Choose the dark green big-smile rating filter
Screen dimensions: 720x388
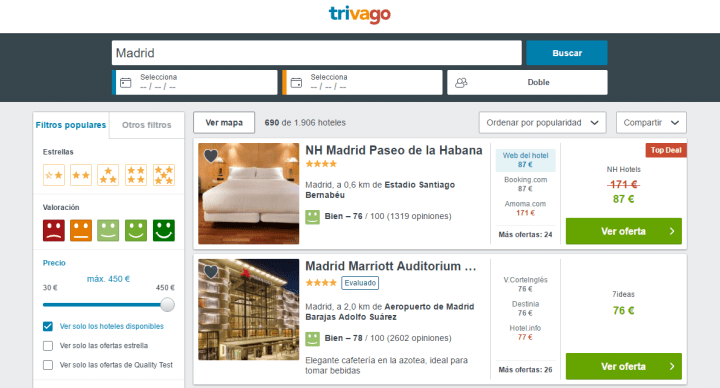163,231
